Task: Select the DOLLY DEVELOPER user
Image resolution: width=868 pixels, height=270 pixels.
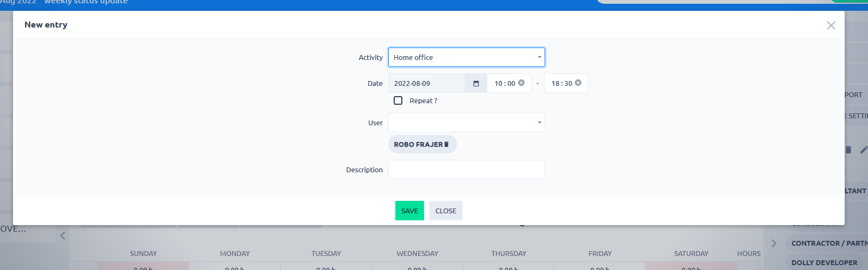Action: click(x=824, y=263)
